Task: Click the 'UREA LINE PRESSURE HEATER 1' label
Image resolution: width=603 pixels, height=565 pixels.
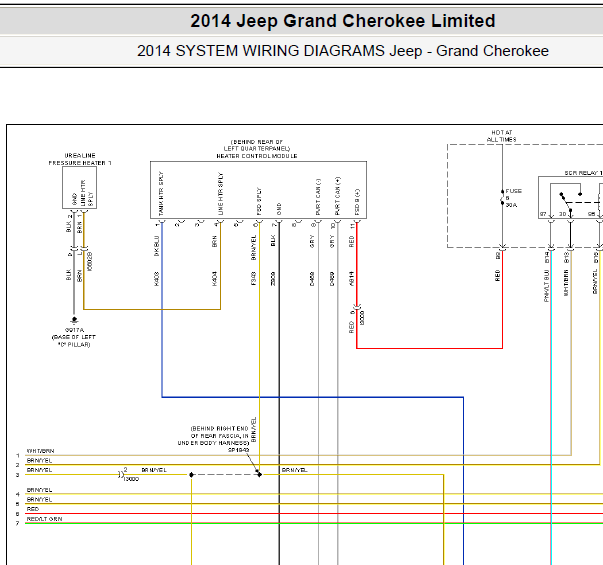Action: point(80,159)
